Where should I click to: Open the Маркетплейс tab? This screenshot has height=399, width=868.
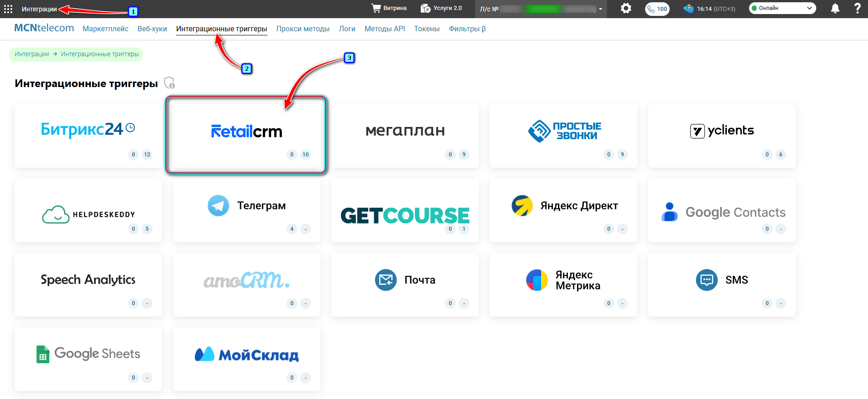click(105, 29)
